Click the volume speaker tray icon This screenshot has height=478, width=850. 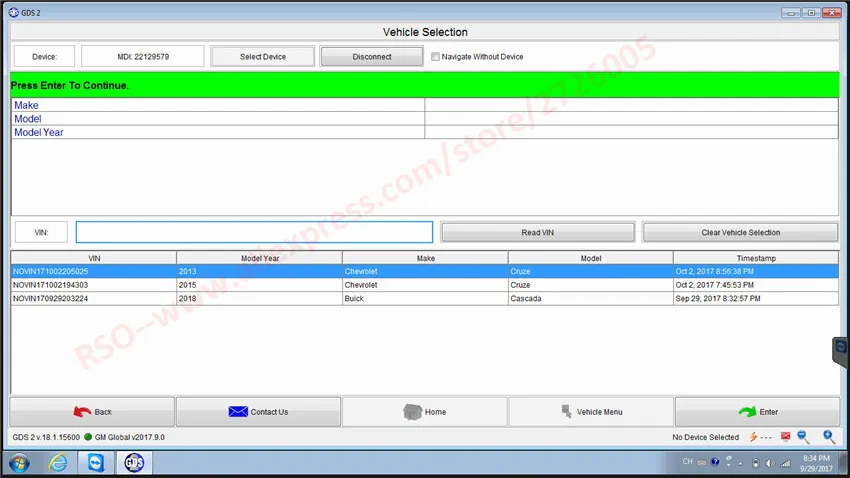coord(770,463)
